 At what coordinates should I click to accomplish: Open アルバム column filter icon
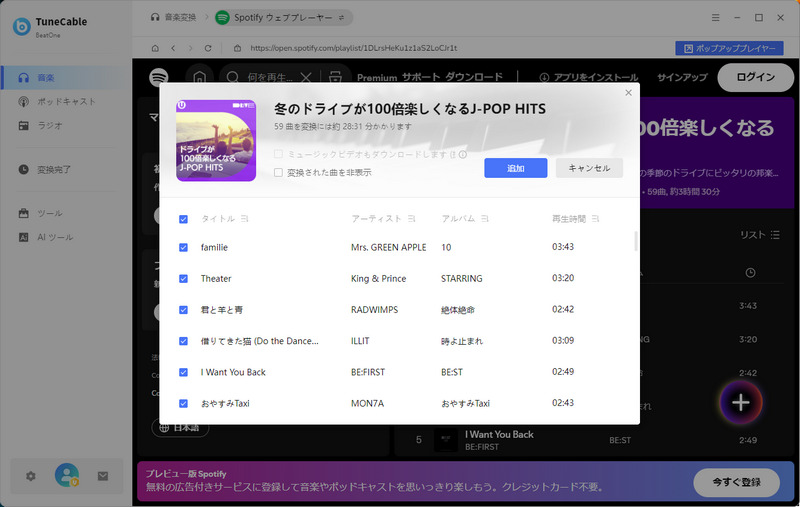[x=485, y=218]
